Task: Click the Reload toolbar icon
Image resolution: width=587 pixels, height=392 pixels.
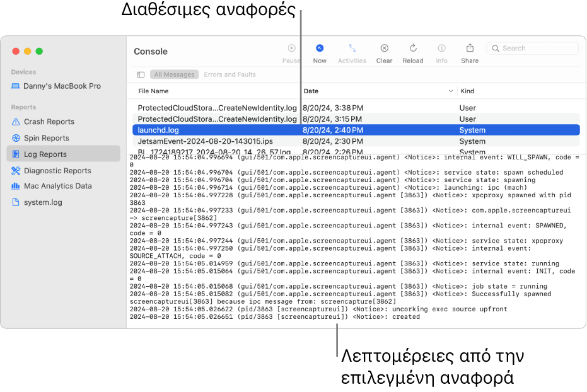Action: 413,48
